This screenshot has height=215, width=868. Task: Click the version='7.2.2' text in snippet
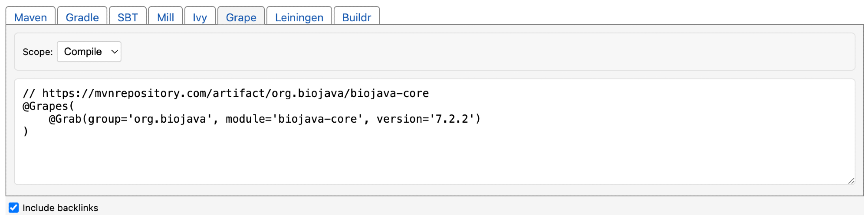click(x=428, y=119)
